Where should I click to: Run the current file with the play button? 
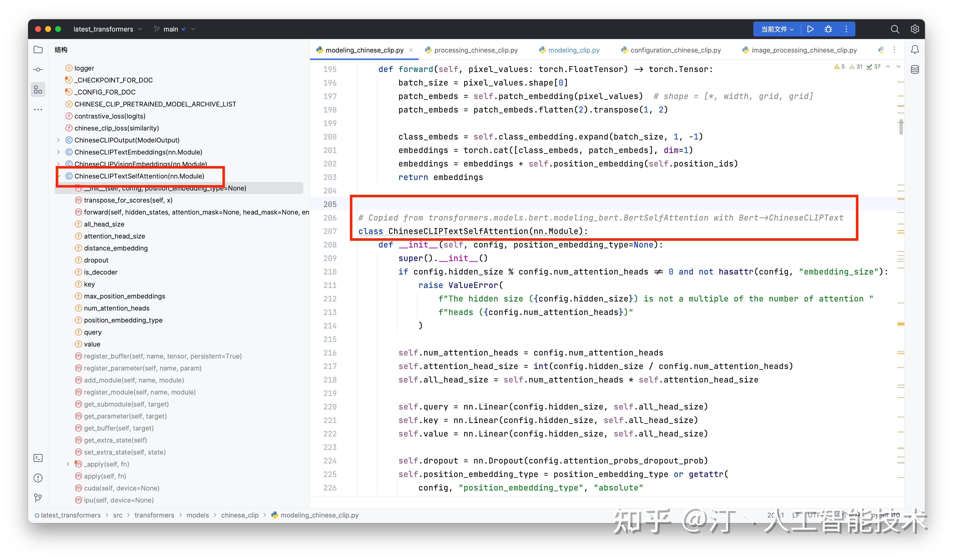[810, 29]
